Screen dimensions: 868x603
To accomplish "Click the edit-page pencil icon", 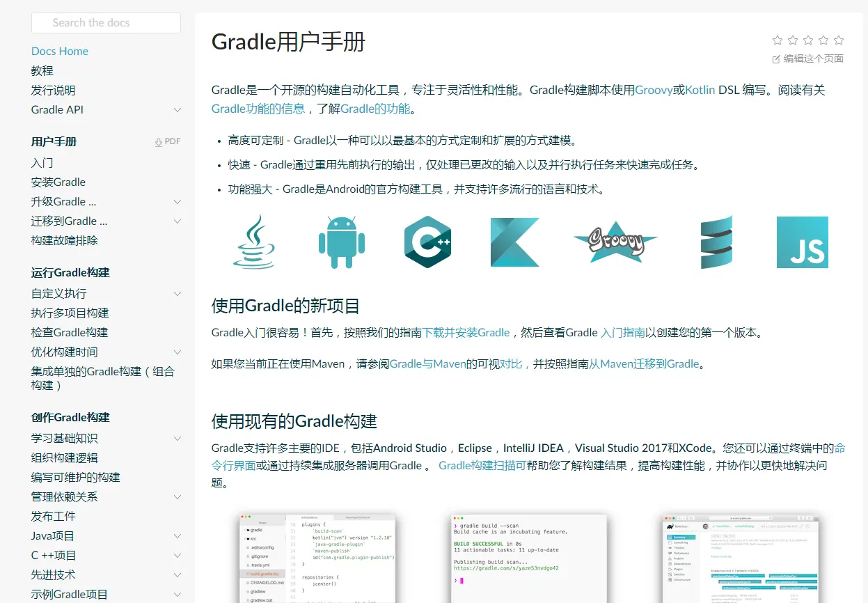I will pyautogui.click(x=776, y=59).
